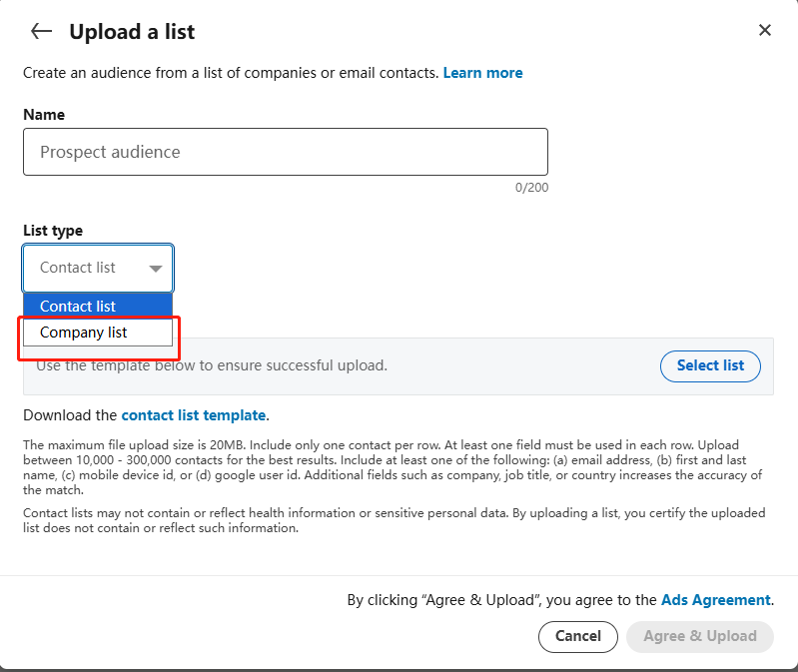The image size is (798, 672).
Task: Focus the Prospect audience name field
Action: tap(285, 152)
